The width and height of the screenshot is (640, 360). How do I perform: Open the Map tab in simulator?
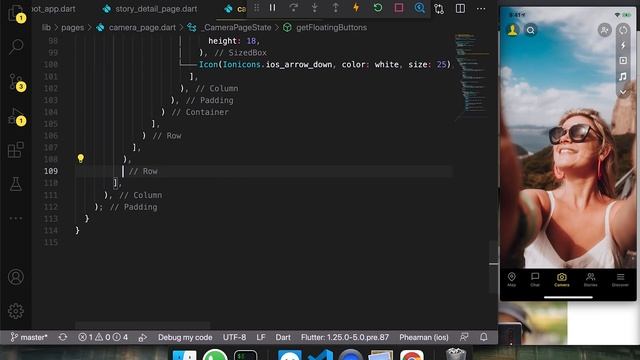coord(511,280)
